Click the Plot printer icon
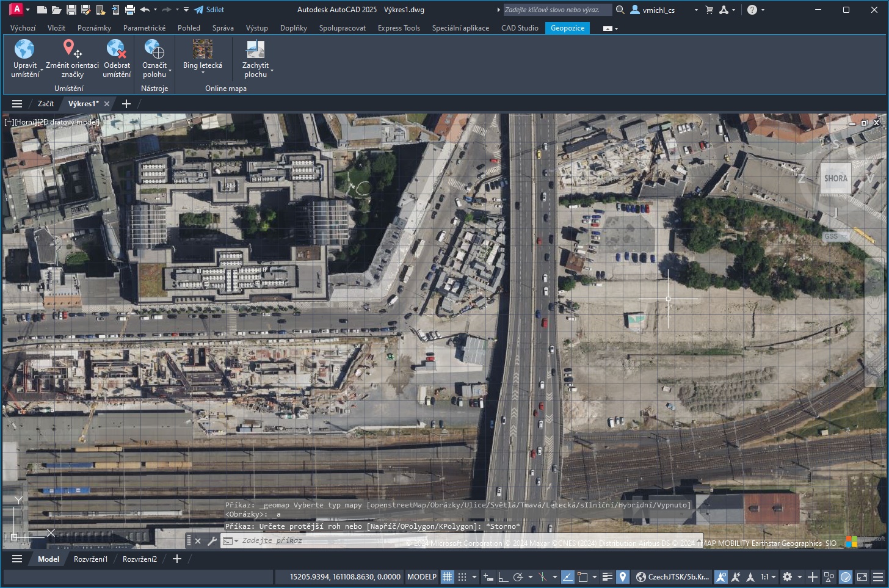Screen dimensions: 889x588 pos(129,10)
